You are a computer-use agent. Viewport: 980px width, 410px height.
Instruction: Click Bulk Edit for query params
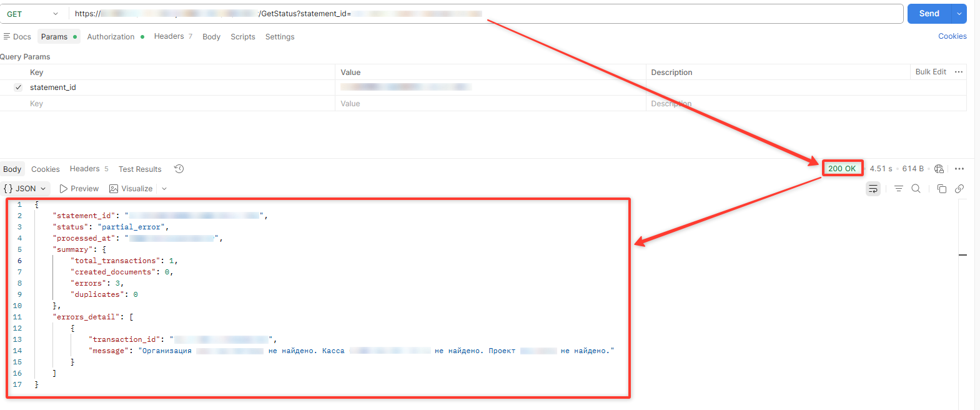pyautogui.click(x=931, y=72)
